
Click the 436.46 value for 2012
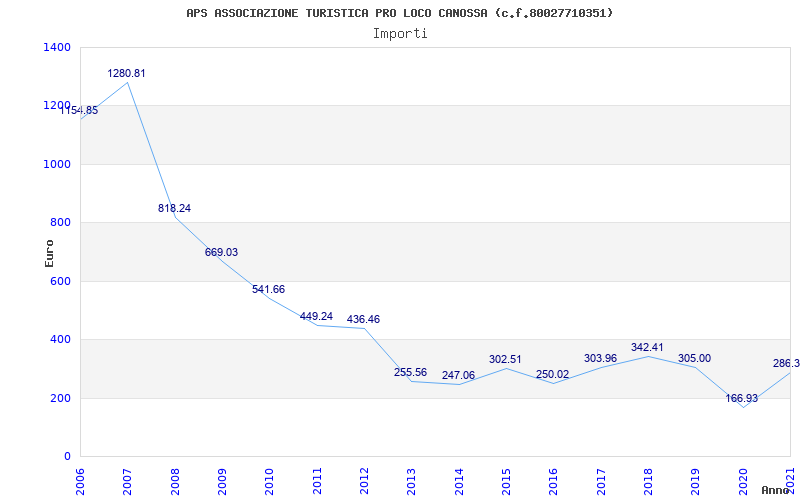[363, 319]
